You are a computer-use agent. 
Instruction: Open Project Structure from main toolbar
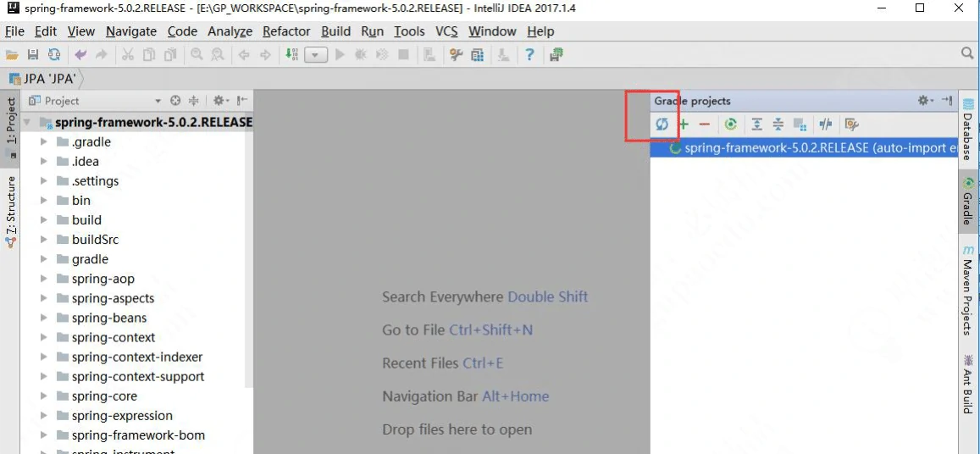point(478,55)
